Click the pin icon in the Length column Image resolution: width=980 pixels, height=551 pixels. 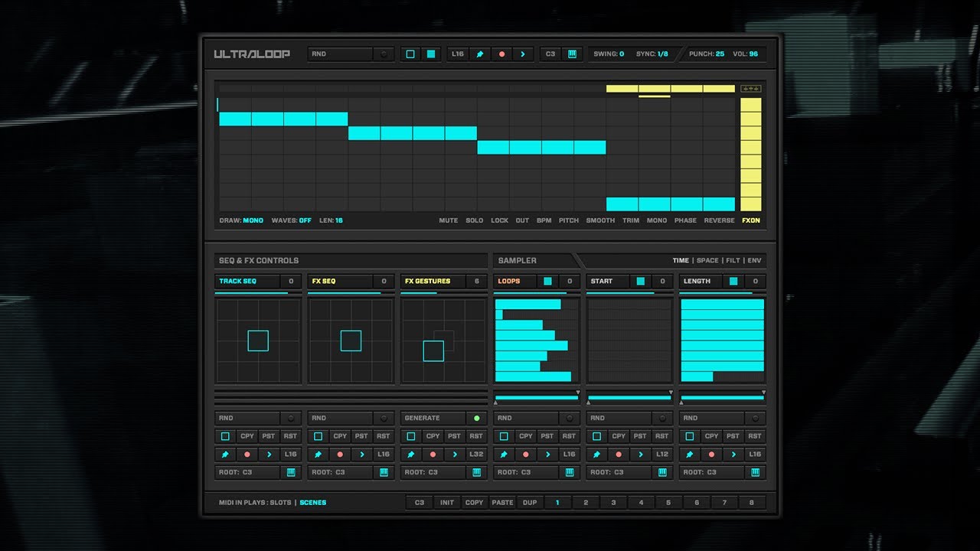click(689, 454)
